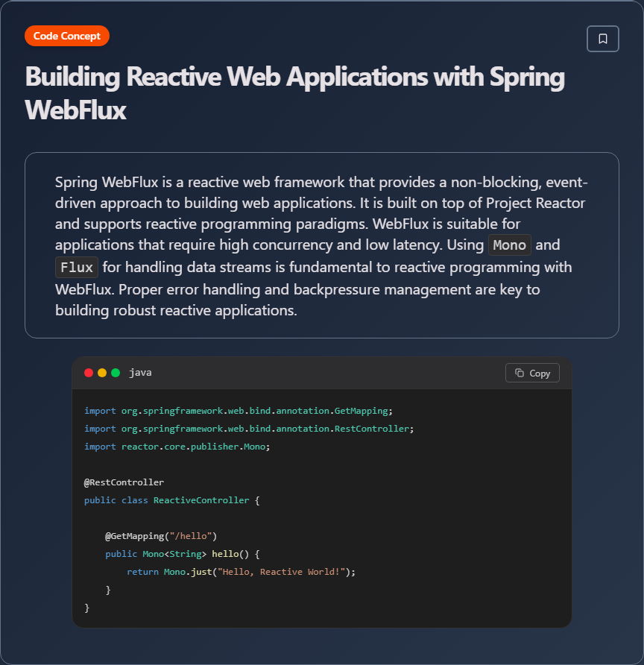Collapse the description panel
644x665 pixels.
322,245
